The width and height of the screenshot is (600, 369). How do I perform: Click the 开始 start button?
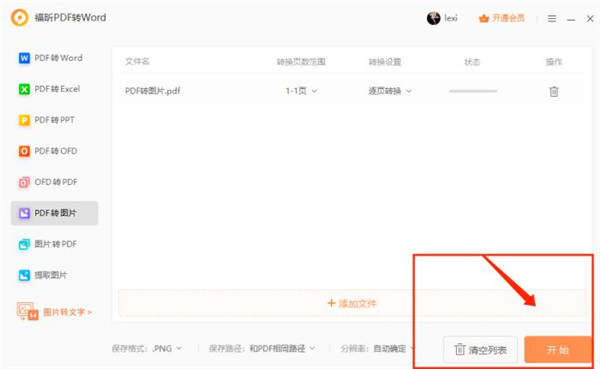558,349
